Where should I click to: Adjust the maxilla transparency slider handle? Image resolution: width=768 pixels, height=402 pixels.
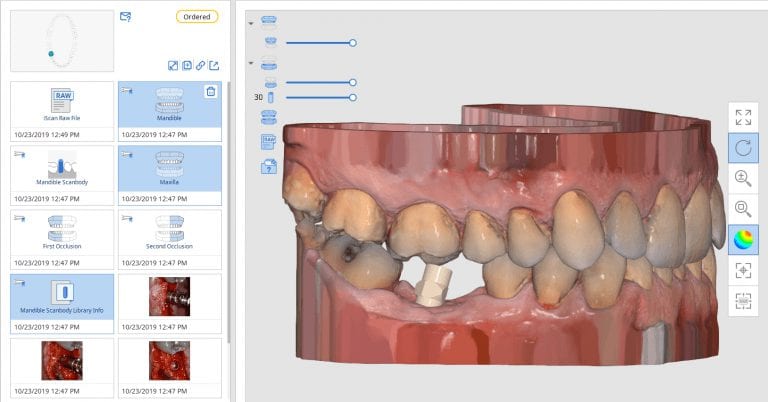(x=353, y=43)
